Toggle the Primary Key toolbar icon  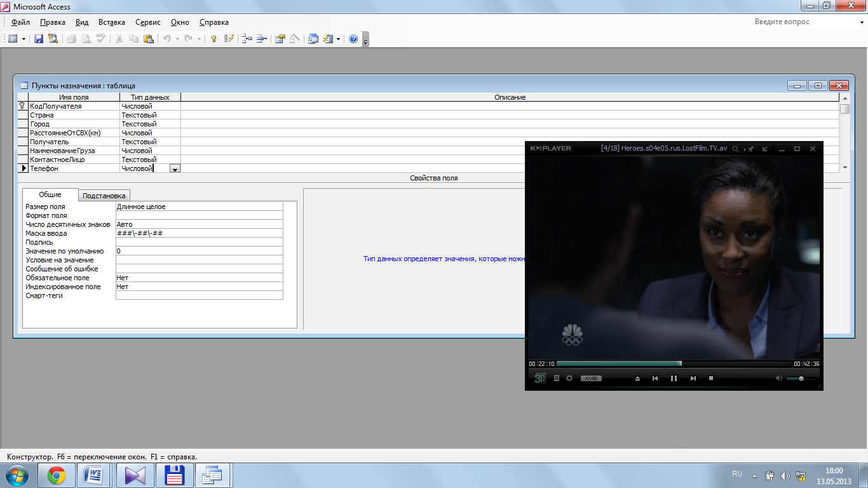click(x=214, y=39)
